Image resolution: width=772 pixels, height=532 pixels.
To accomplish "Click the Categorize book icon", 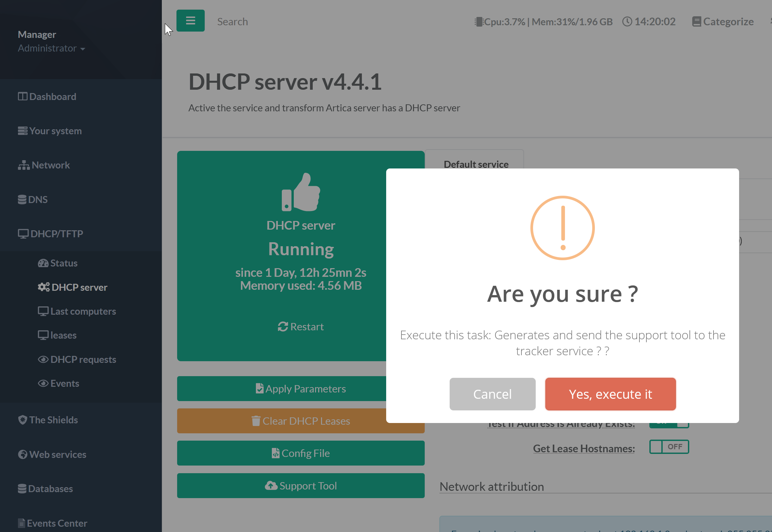I will (x=696, y=22).
